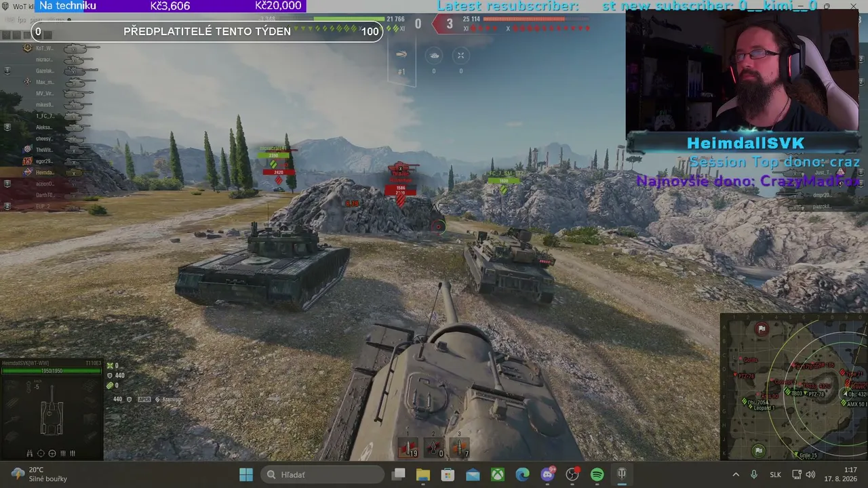
Task: Open Spotify from the taskbar
Action: tap(597, 474)
